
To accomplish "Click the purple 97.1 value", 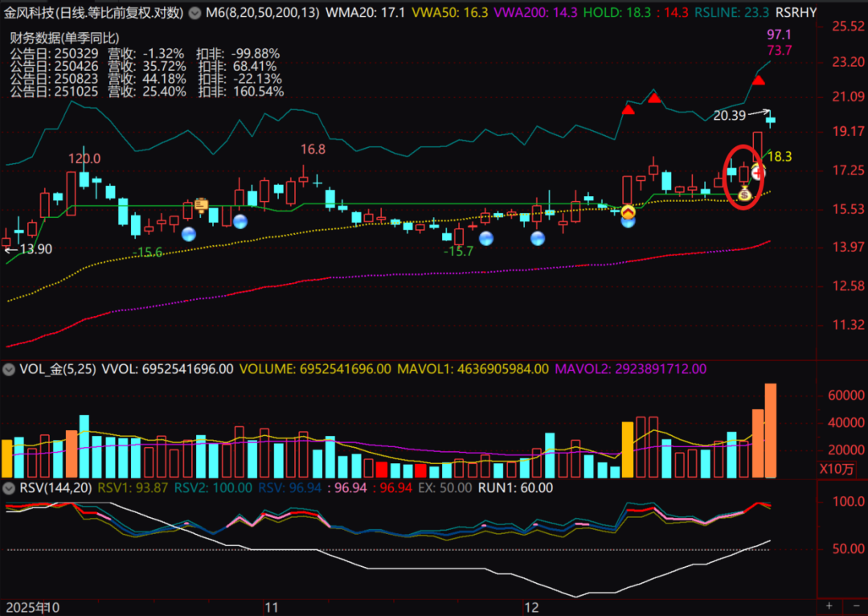I will coord(780,35).
